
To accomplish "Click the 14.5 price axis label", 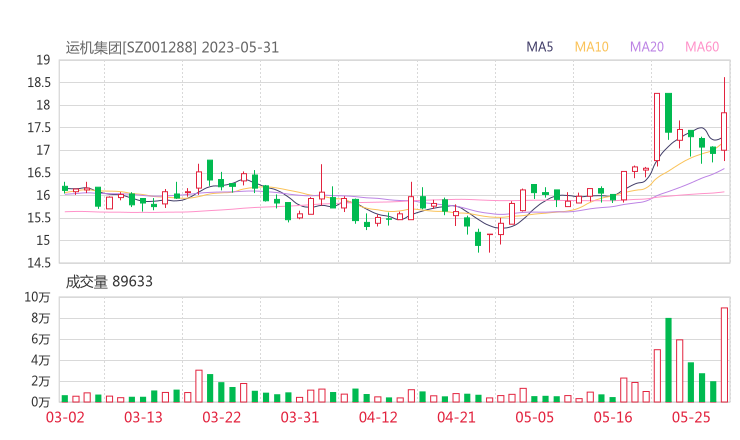I will [39, 263].
